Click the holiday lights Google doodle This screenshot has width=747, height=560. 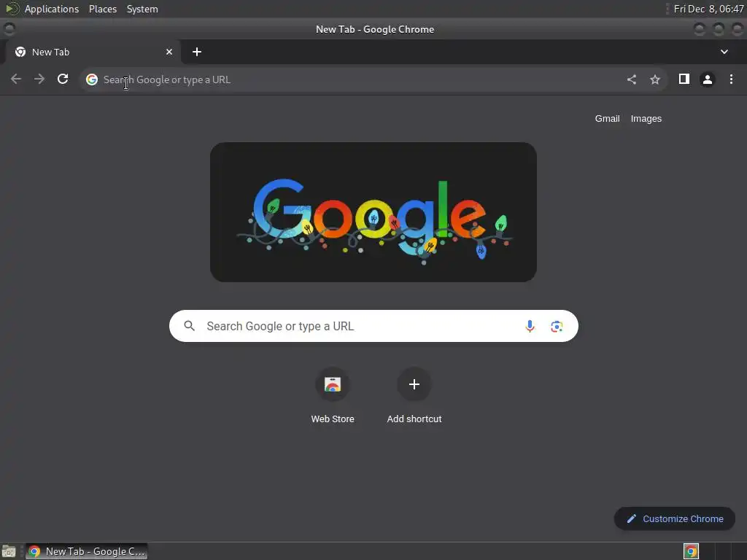coord(373,212)
